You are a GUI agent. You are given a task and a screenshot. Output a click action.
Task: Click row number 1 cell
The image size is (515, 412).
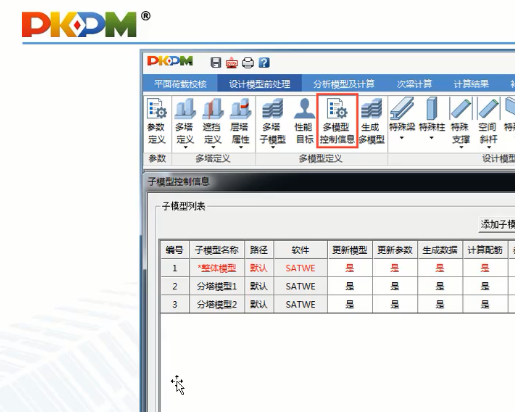tap(175, 268)
